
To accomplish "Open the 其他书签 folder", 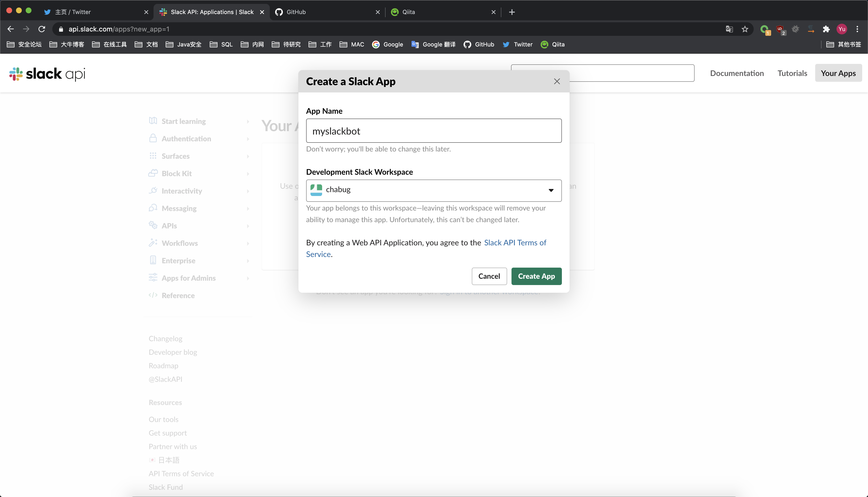I will click(843, 44).
